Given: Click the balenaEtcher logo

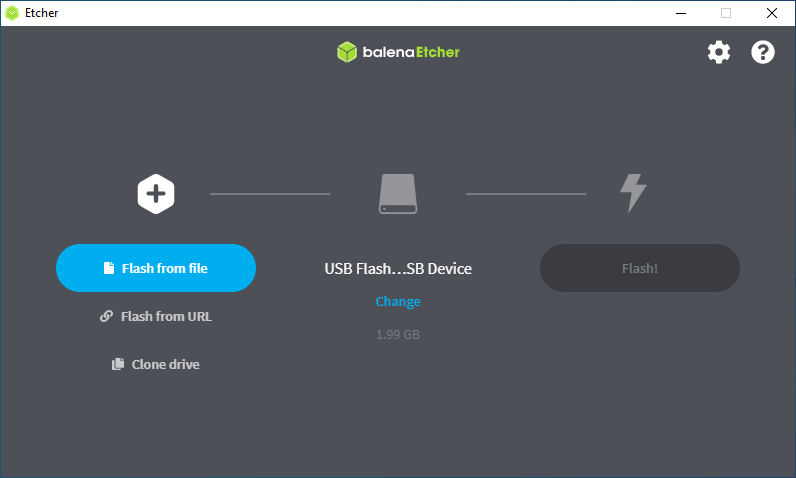Looking at the screenshot, I should coord(398,52).
